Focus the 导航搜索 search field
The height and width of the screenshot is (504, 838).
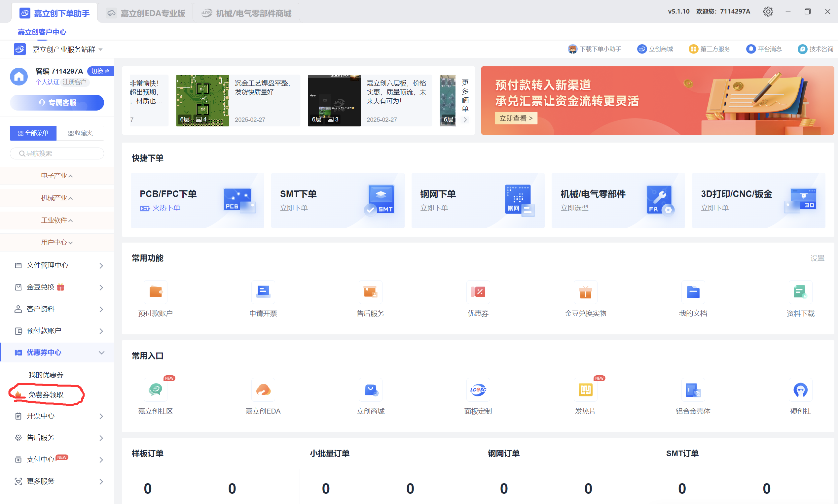57,153
